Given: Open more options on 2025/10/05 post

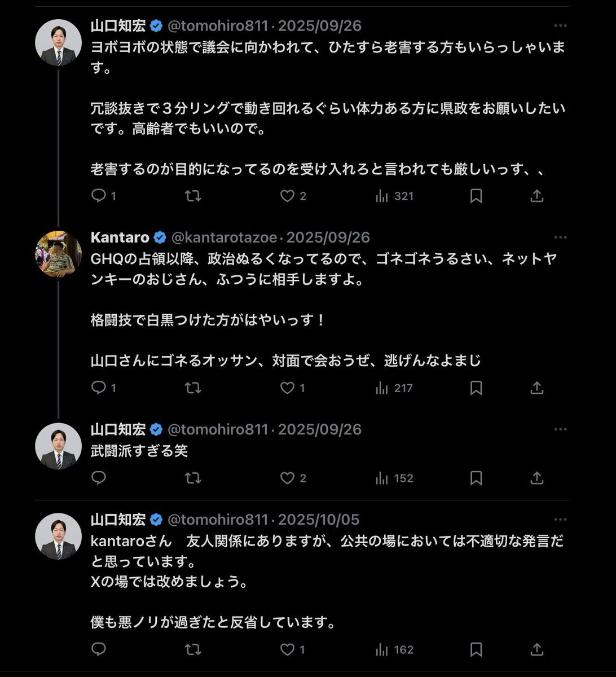Looking at the screenshot, I should click(x=560, y=520).
